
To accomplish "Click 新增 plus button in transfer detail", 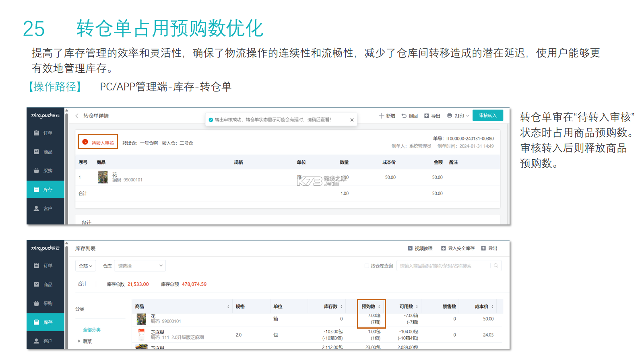I will click(x=387, y=116).
